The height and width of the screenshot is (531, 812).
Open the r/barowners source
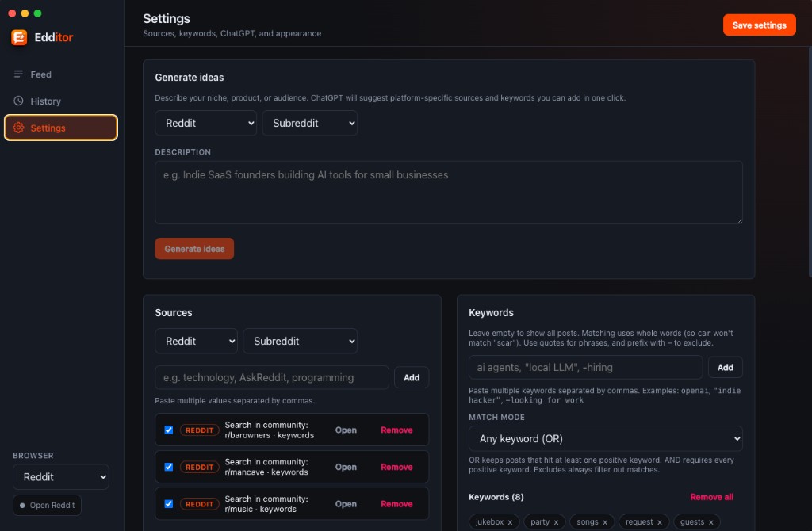click(346, 430)
